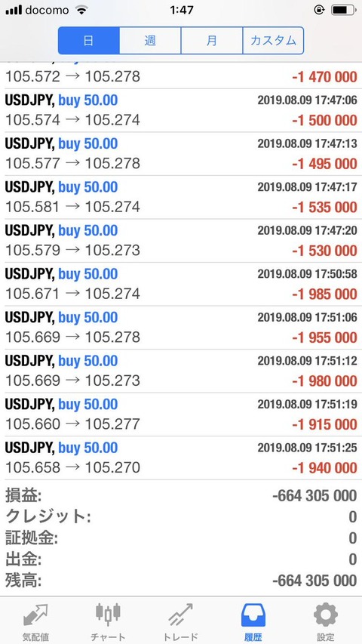Select the trade showing loss -1 915 000
The image size is (362, 644).
pos(181,414)
